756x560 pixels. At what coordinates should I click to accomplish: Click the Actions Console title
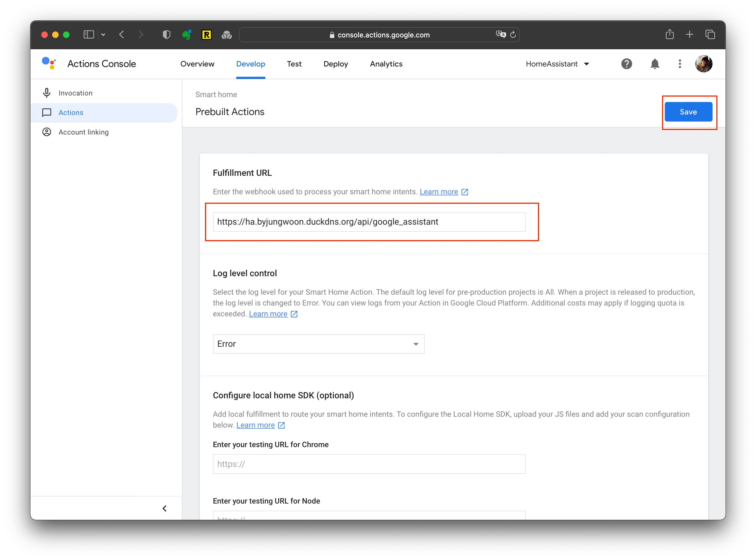pyautogui.click(x=102, y=64)
